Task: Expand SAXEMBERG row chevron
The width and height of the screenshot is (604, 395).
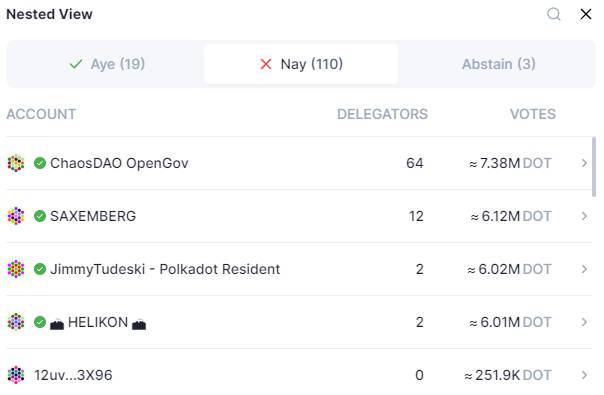Action: coord(584,216)
